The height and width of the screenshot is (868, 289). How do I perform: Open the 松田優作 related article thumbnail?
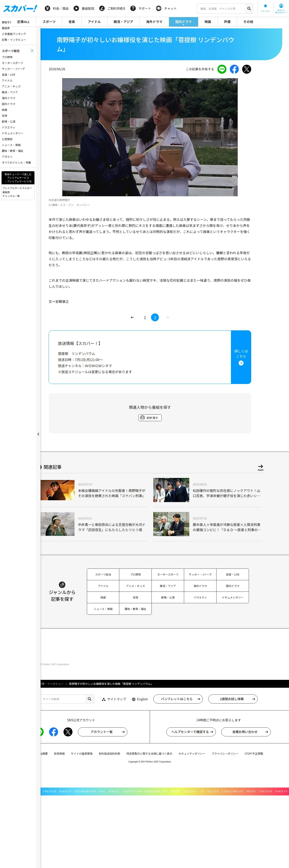tap(171, 490)
